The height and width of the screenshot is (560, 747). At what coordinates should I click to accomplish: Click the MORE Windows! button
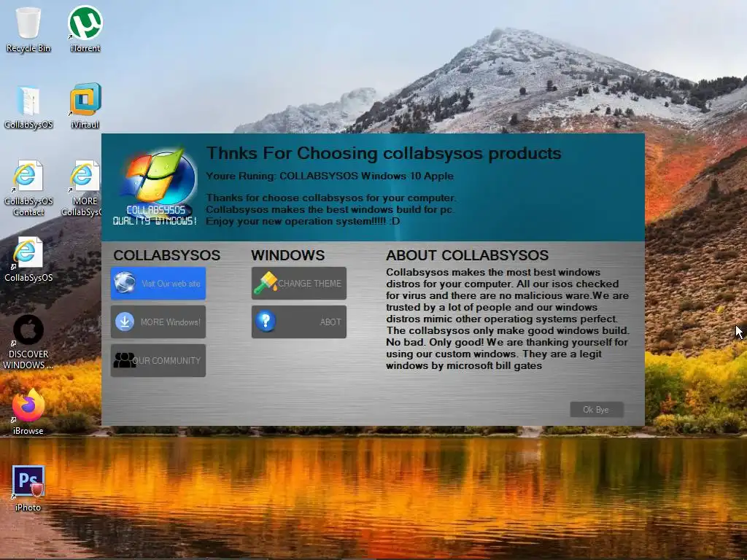158,322
